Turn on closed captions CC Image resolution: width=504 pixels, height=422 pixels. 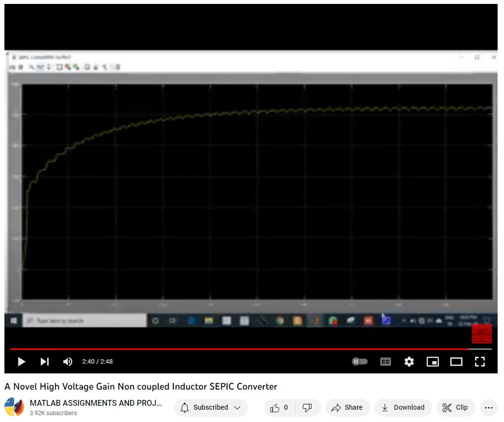tap(386, 362)
